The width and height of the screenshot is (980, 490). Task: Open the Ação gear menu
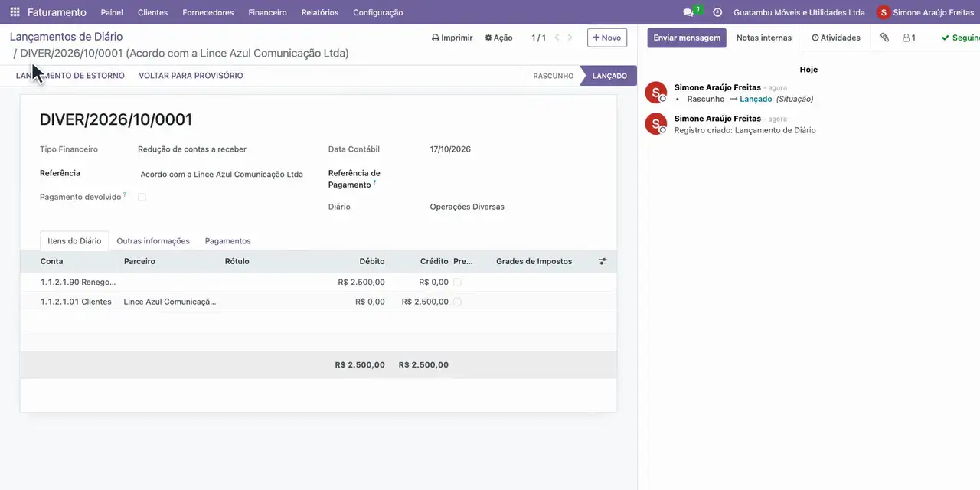pos(498,38)
